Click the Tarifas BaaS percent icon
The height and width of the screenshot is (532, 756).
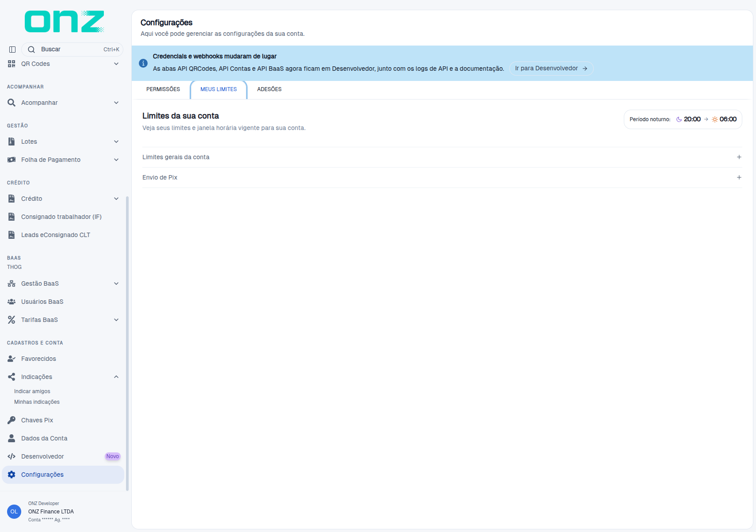11,320
